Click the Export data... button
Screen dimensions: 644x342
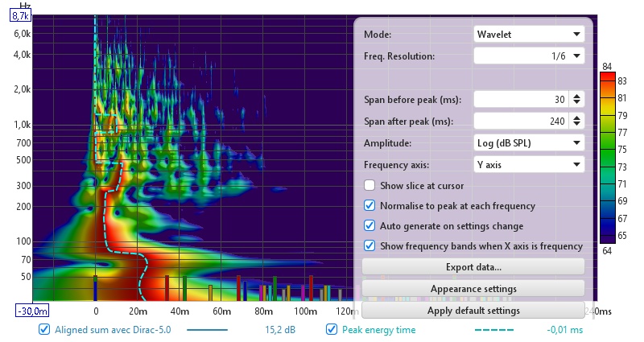pos(473,267)
